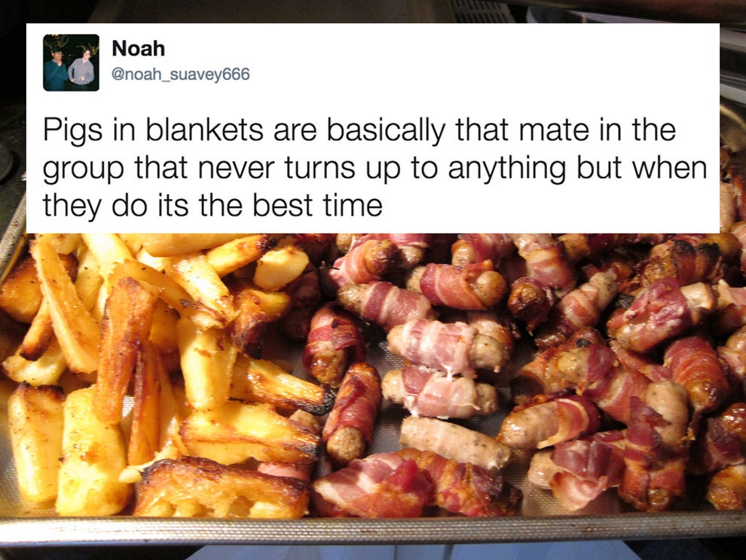Click the tweet text first line
Image resolution: width=746 pixels, height=560 pixels.
pyautogui.click(x=359, y=130)
